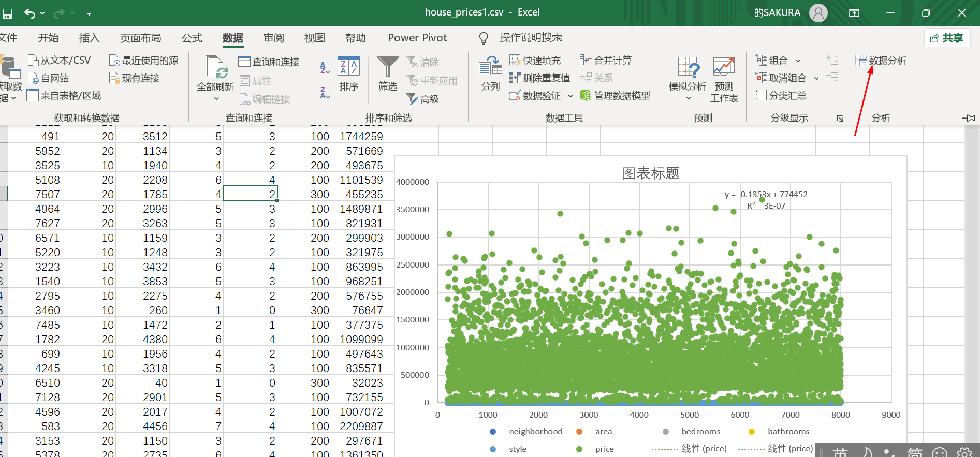The width and height of the screenshot is (980, 457).
Task: Click the bathrooms legend entry
Action: [779, 432]
